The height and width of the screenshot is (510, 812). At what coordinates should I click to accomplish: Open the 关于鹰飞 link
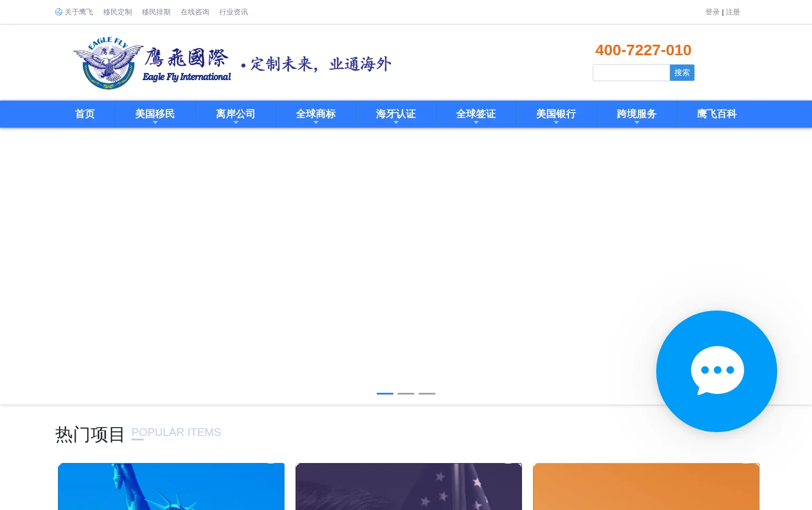[79, 12]
